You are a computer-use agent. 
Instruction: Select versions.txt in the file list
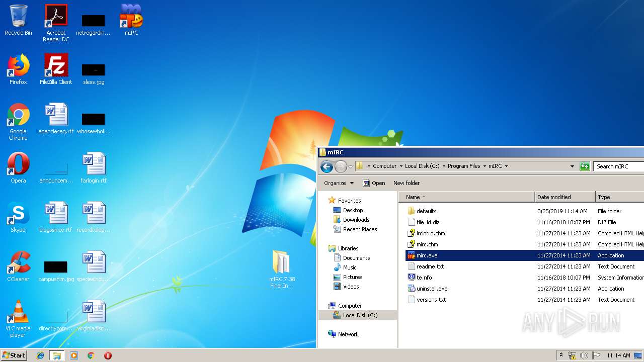click(x=431, y=300)
